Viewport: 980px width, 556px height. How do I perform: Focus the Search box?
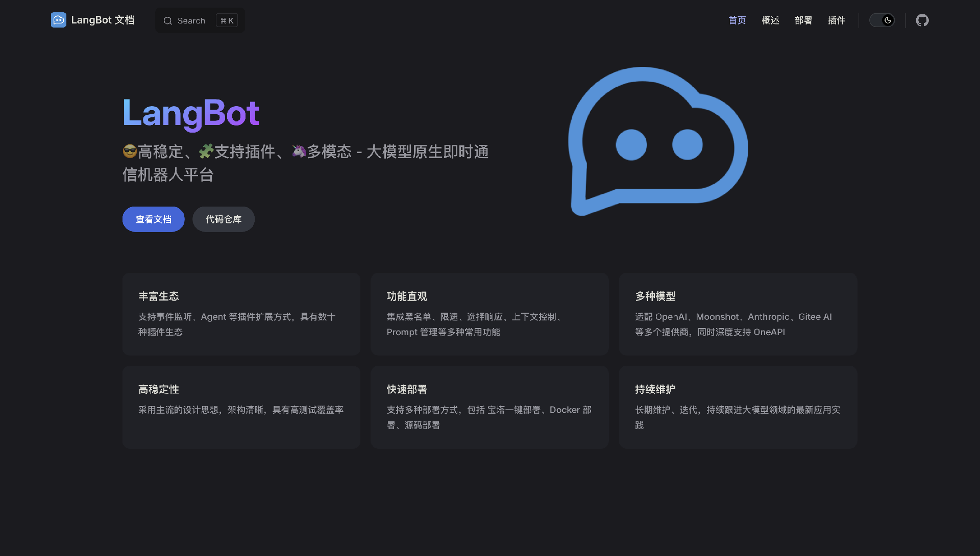pyautogui.click(x=200, y=21)
